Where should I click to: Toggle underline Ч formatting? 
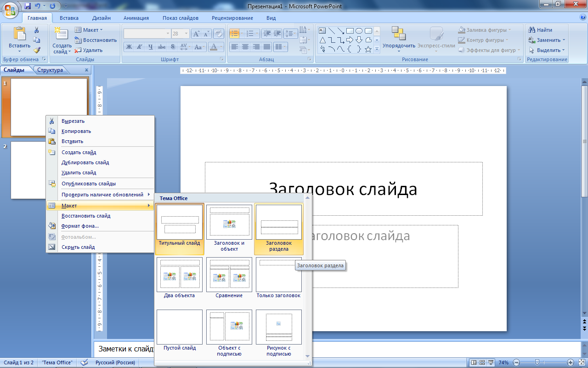[x=151, y=46]
